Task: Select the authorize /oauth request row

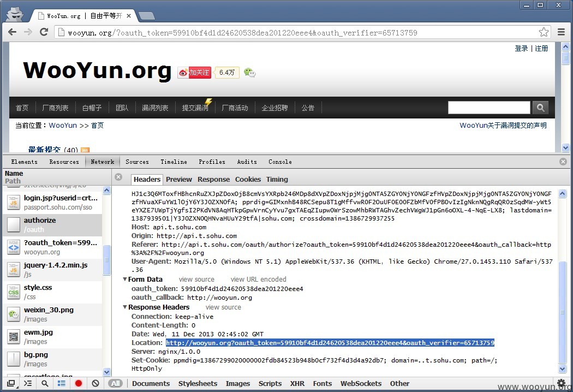Action: 52,225
